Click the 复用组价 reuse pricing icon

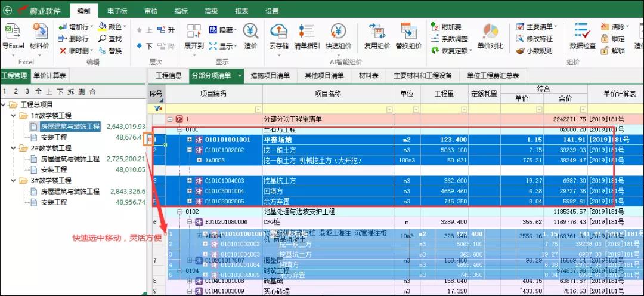(x=377, y=33)
